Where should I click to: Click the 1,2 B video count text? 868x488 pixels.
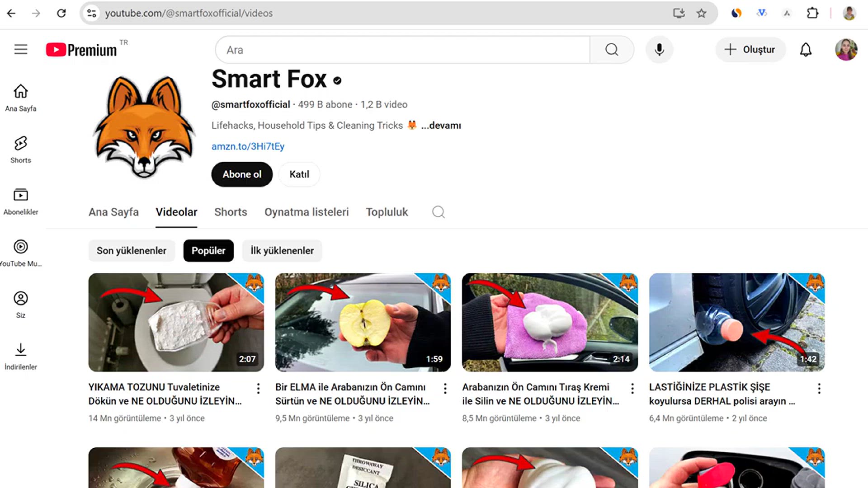click(384, 104)
